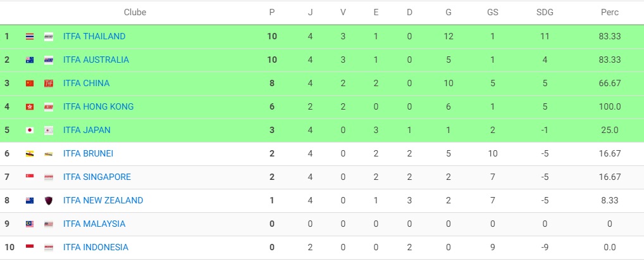Open the ITFA THAILAND team link
Image resolution: width=644 pixels, height=261 pixels.
click(x=94, y=37)
